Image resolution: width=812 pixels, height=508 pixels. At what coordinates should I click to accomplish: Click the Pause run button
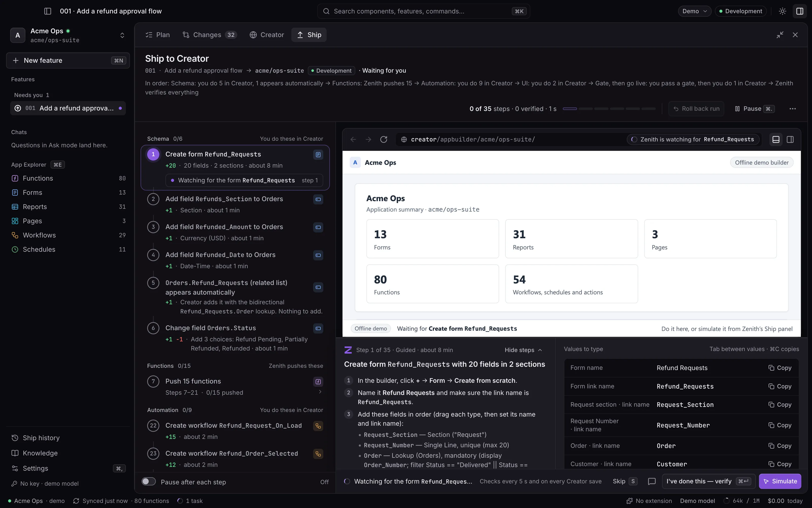tap(754, 109)
